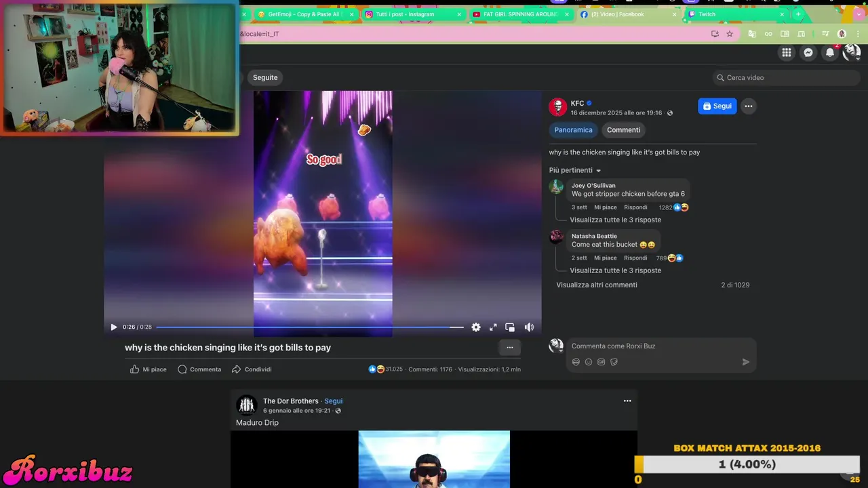The height and width of the screenshot is (488, 868).
Task: Click Condividi to share the video
Action: [252, 369]
